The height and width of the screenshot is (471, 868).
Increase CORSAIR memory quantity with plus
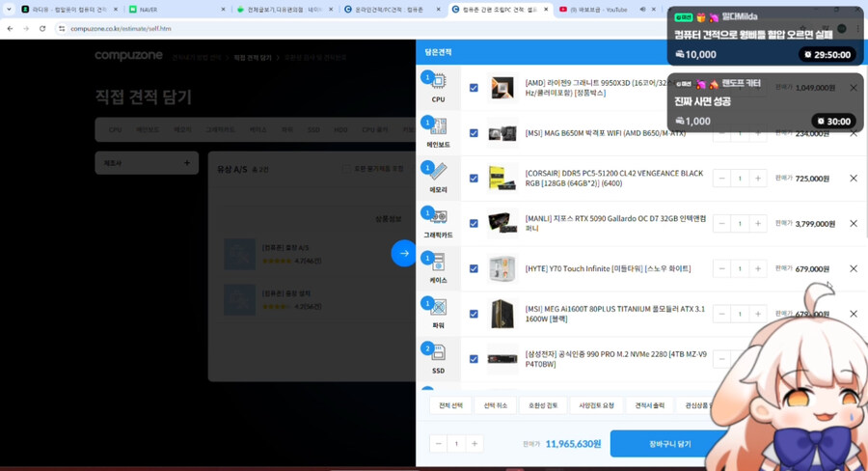point(758,179)
